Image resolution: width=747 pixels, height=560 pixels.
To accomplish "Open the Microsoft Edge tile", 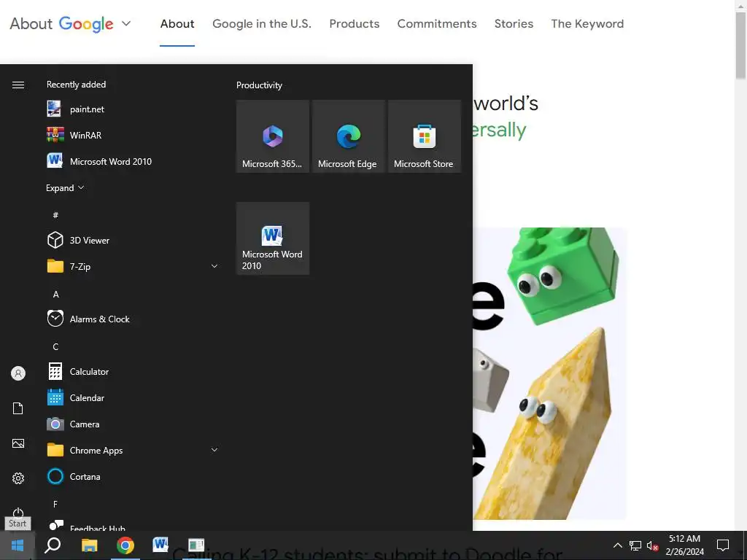I will tap(348, 136).
